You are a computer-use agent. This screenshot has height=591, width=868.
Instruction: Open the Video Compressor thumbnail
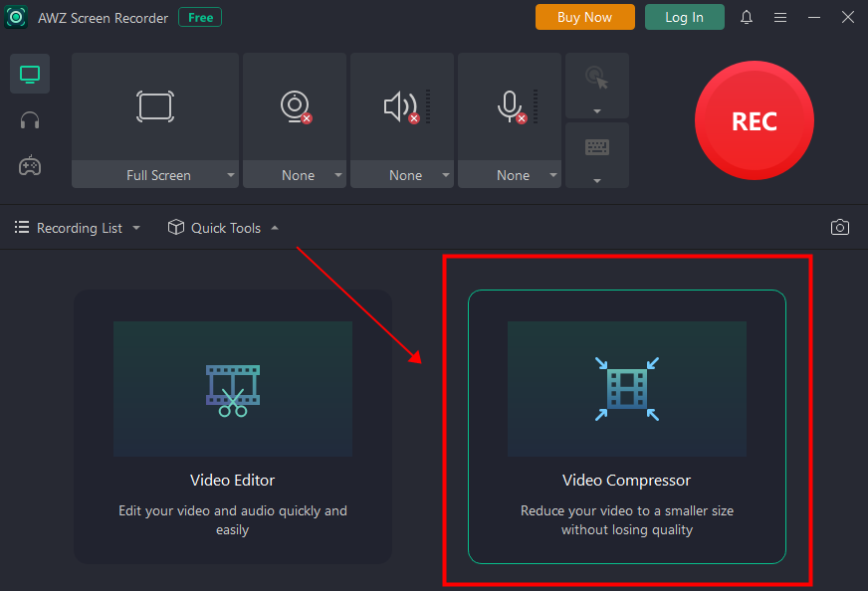(x=627, y=389)
